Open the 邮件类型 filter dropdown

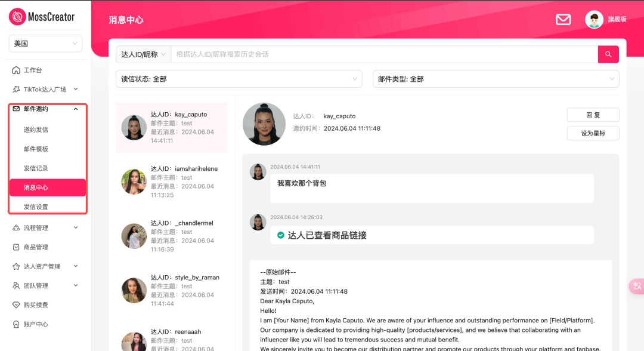[x=496, y=79]
